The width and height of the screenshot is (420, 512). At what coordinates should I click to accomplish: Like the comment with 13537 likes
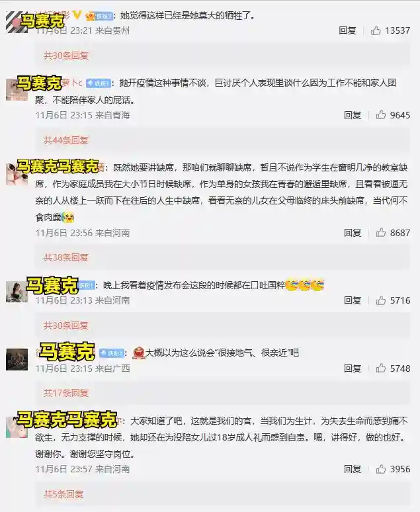tap(376, 30)
